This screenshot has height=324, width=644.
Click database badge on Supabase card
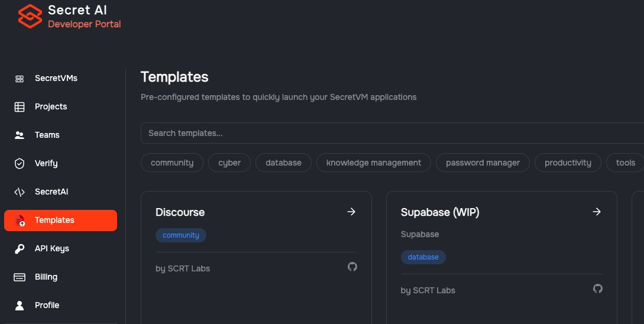(x=423, y=257)
